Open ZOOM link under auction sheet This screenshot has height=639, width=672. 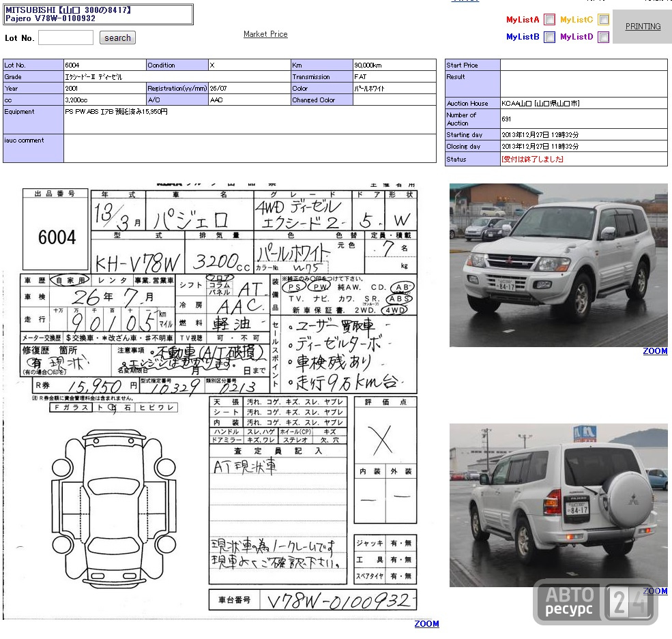point(426,624)
